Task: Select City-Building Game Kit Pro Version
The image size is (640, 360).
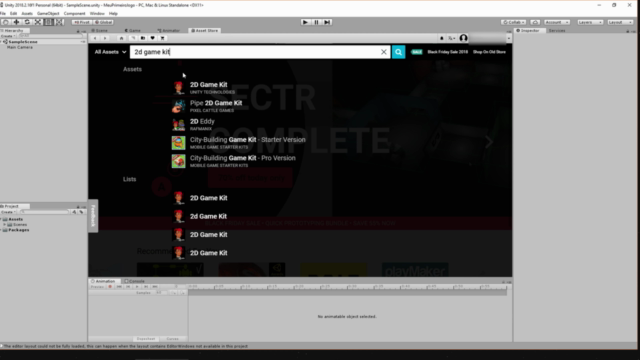Action: click(x=233, y=161)
